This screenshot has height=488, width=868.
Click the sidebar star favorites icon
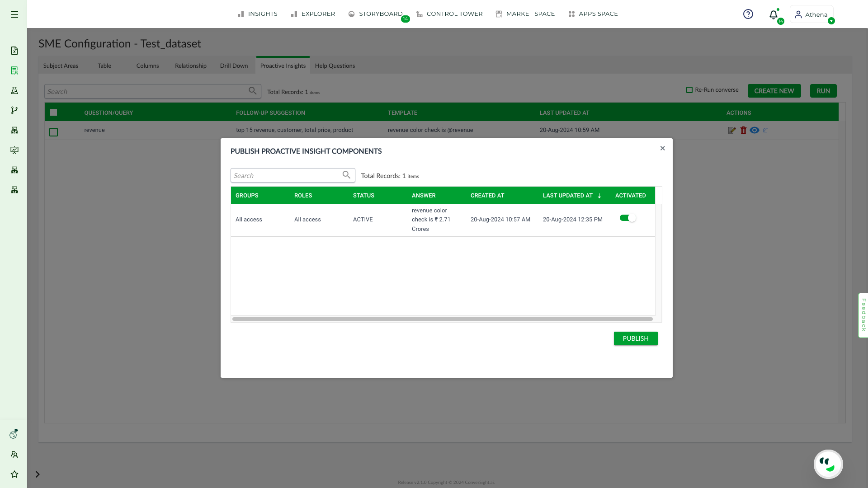pos(14,474)
